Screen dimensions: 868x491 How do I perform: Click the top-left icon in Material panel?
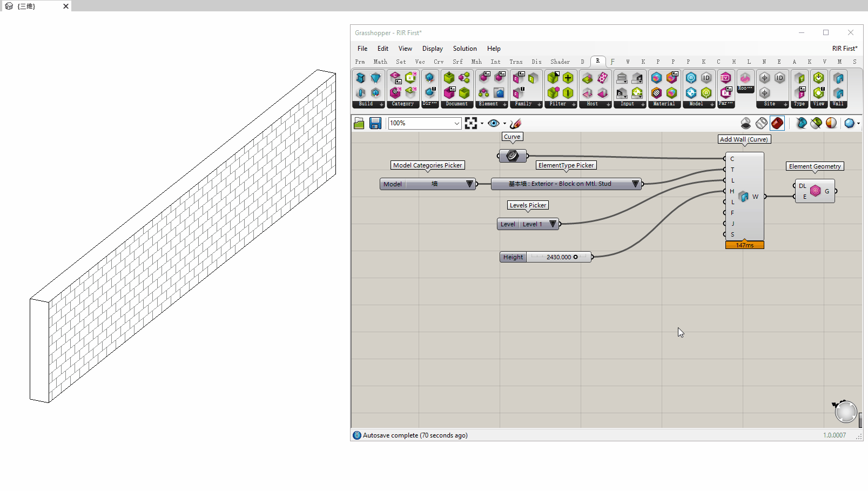coord(656,78)
